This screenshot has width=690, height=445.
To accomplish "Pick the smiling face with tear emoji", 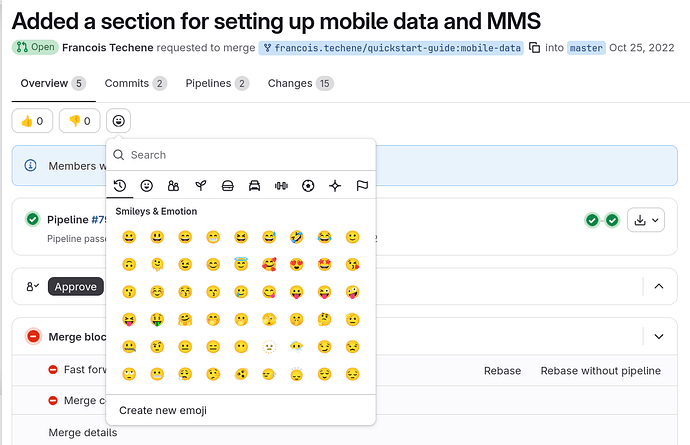I will tap(241, 292).
